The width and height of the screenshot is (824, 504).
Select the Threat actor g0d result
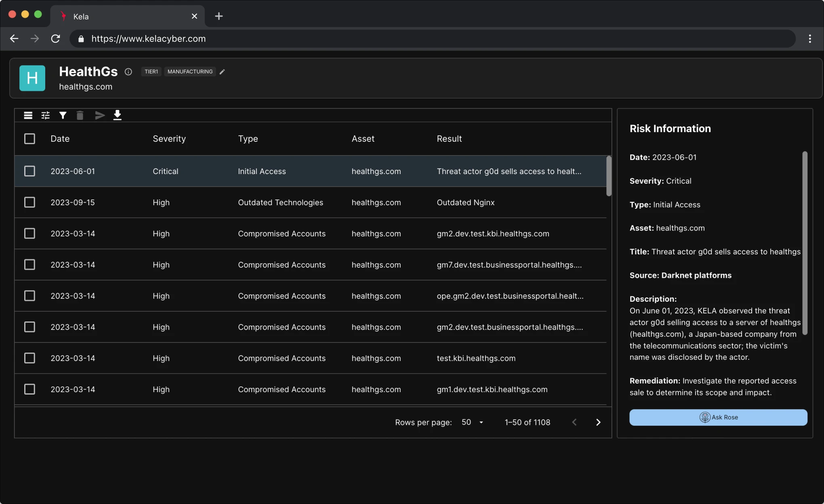[509, 171]
